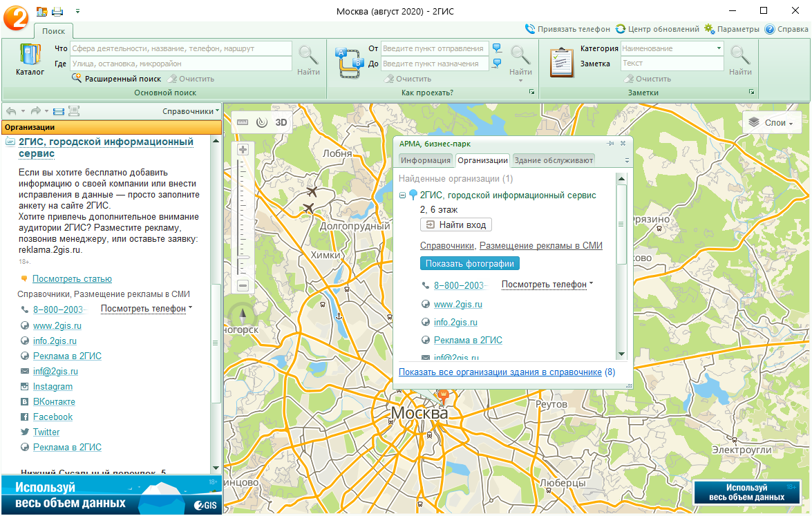Open the Категория Наименование combo box
The image size is (812, 516).
click(672, 48)
